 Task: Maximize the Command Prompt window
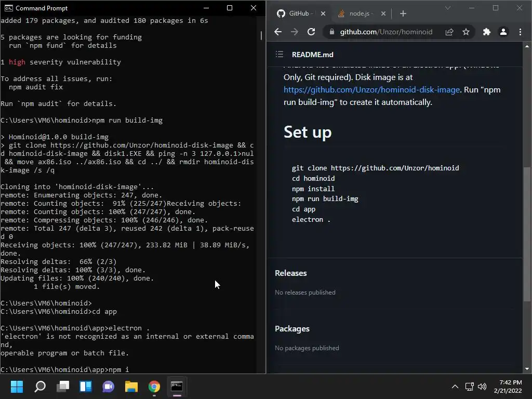click(x=230, y=8)
